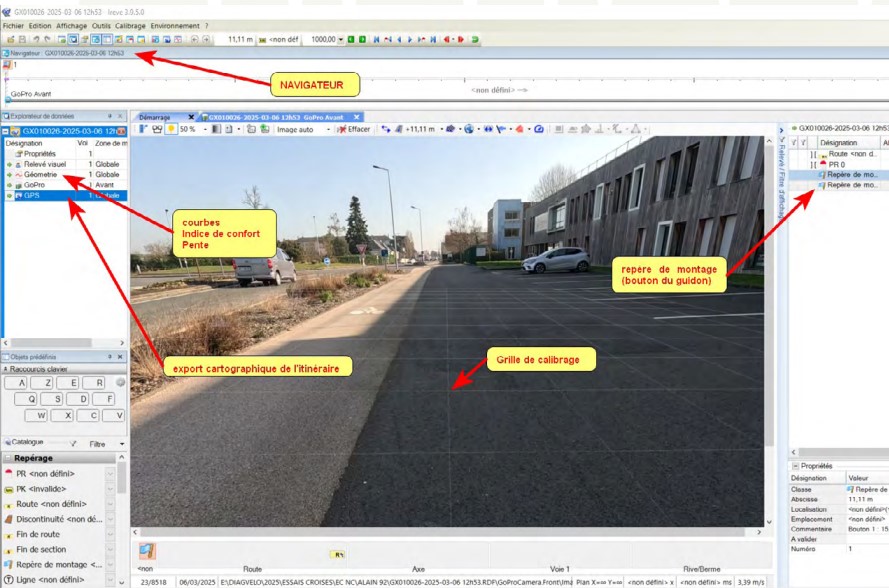Click the binoculars icon in the image toolbar
Viewport: 889px width, 588px height.
157,129
